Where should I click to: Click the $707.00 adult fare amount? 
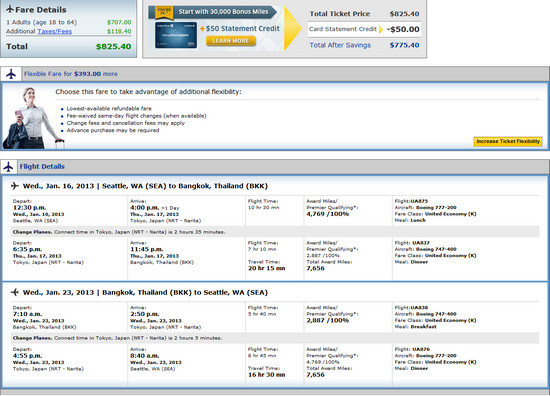(119, 22)
